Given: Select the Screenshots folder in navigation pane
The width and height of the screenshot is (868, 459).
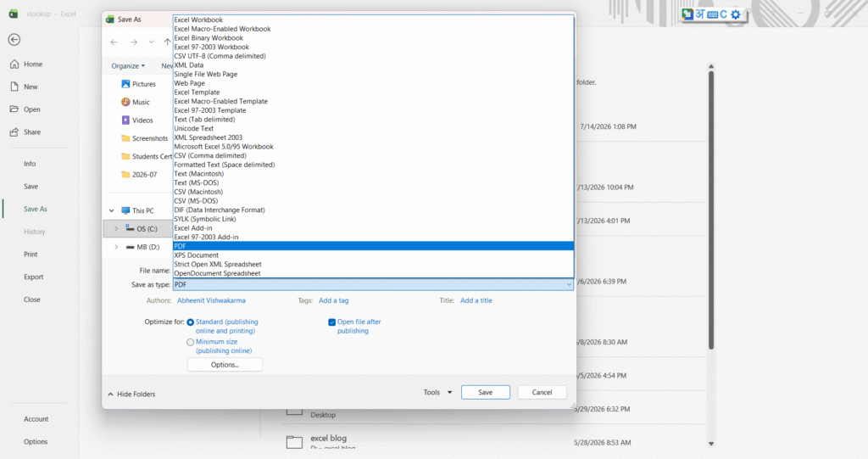Looking at the screenshot, I should pos(144,138).
